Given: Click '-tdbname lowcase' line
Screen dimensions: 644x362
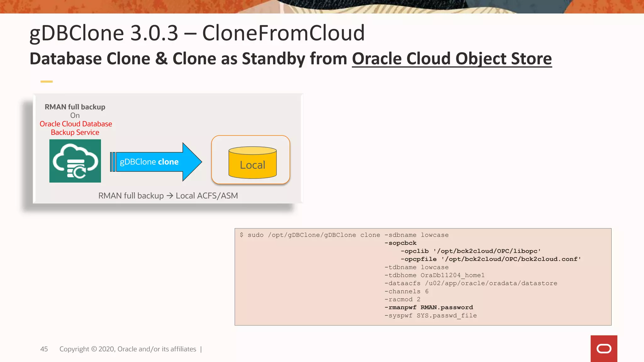Looking at the screenshot, I should pyautogui.click(x=417, y=267).
